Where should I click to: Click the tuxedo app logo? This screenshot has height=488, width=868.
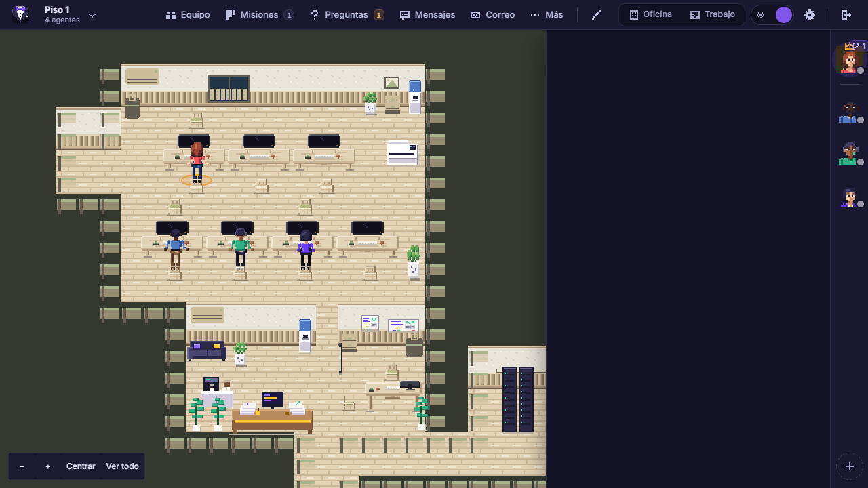coord(20,14)
